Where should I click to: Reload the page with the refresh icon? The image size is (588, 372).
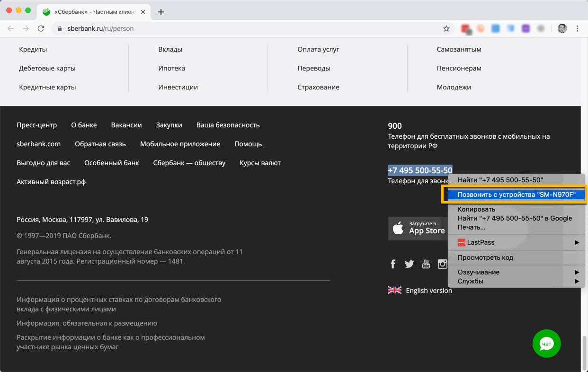tap(41, 28)
